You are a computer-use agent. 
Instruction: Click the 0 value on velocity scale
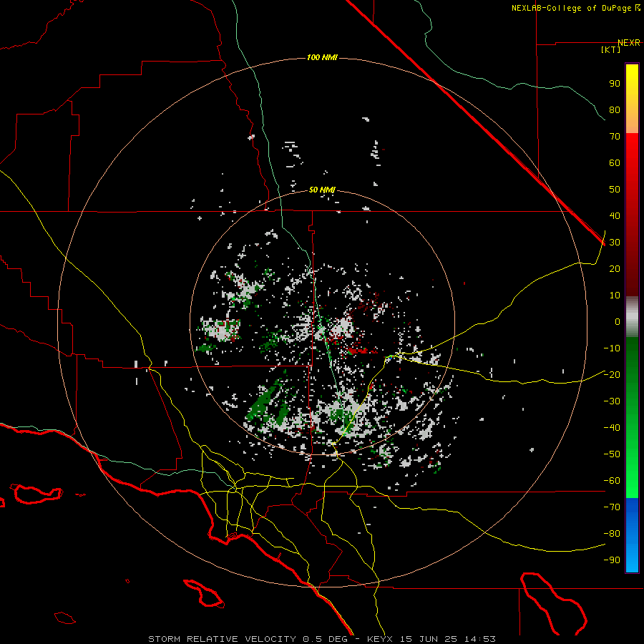pos(618,322)
